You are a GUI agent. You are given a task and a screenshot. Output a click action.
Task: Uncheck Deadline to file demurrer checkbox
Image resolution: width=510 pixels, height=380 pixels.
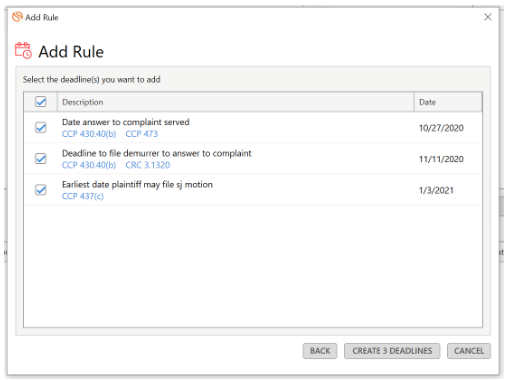point(41,159)
